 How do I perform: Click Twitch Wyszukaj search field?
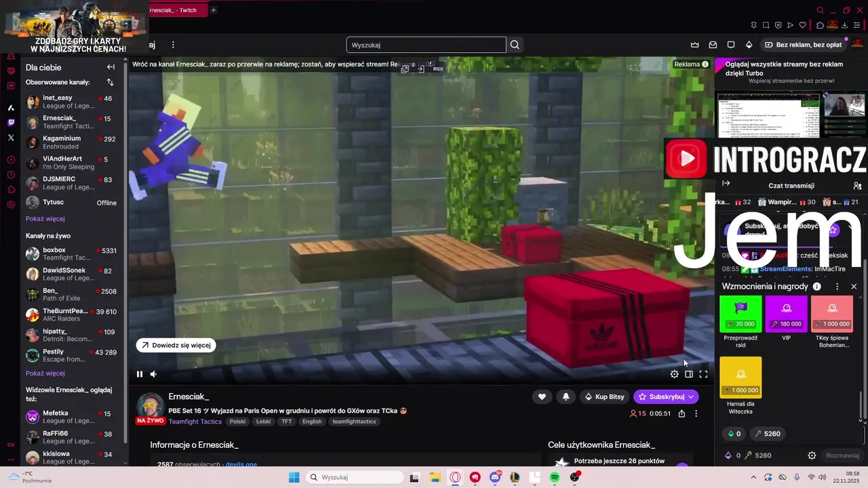coord(427,45)
